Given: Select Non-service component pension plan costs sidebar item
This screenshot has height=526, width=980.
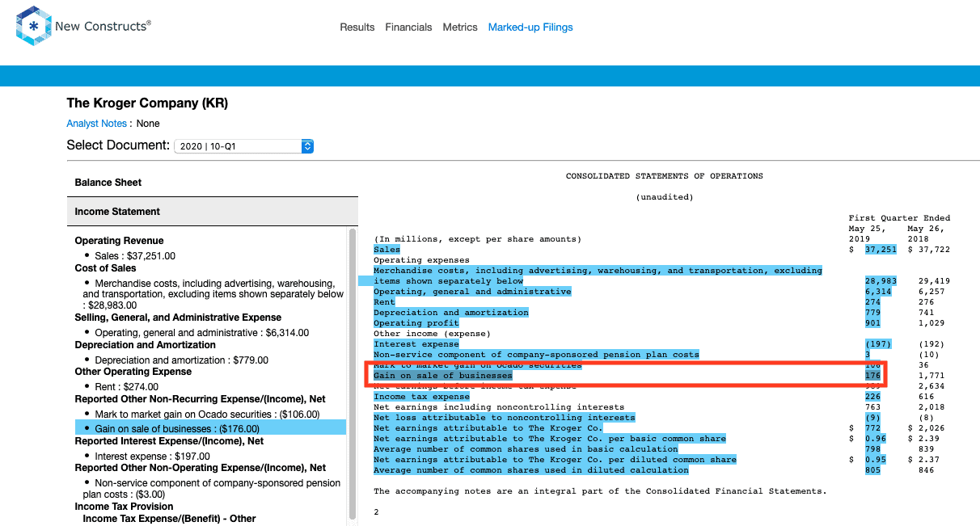Looking at the screenshot, I should click(212, 489).
